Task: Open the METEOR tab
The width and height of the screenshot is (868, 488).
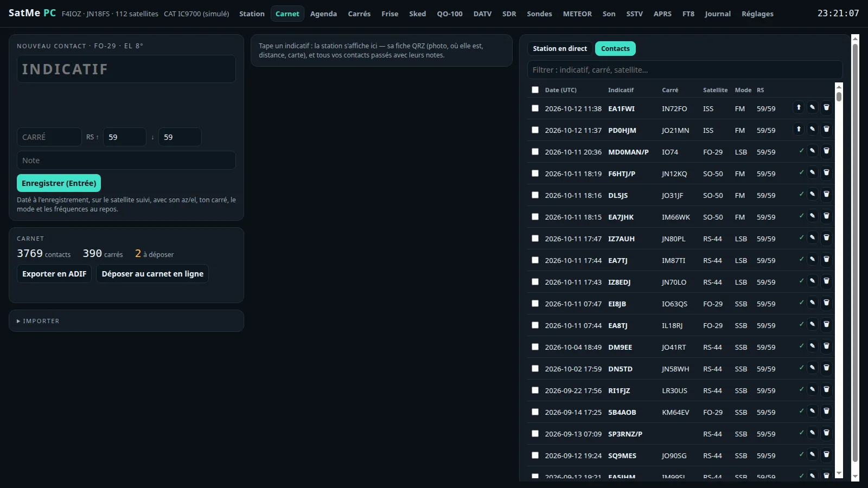Action: (577, 14)
